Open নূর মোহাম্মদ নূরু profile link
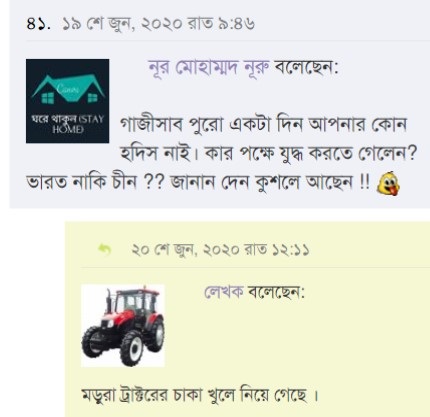 209,68
